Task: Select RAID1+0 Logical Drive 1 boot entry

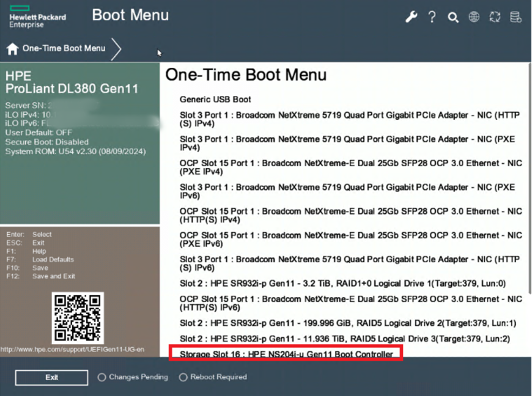Action: click(x=348, y=284)
